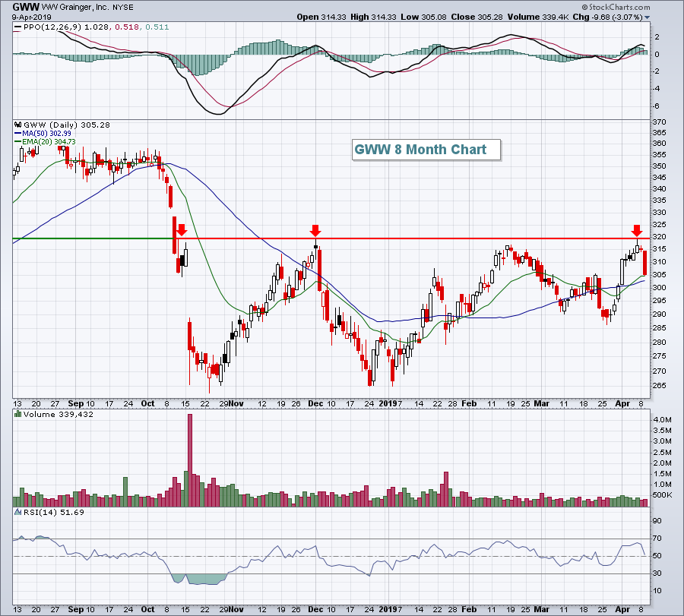This screenshot has height=616, width=684.
Task: Click the PPO(12,26,9) 1.028 legend label
Action: click(x=66, y=27)
